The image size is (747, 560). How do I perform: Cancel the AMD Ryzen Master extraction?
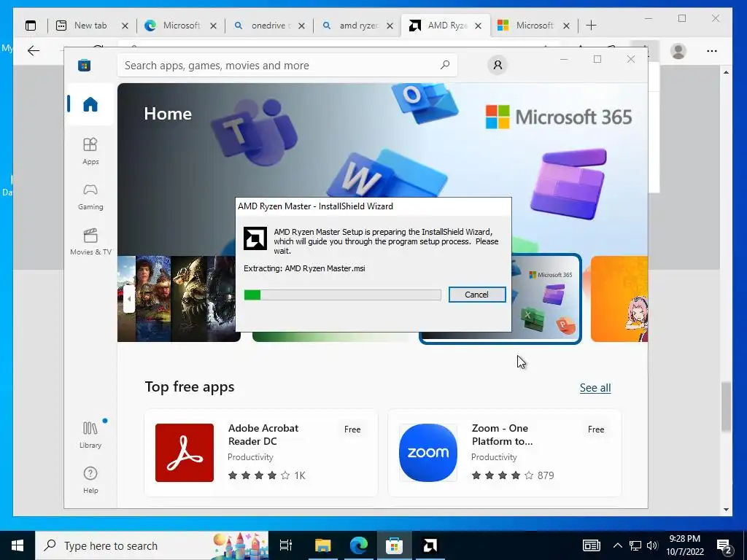point(477,295)
